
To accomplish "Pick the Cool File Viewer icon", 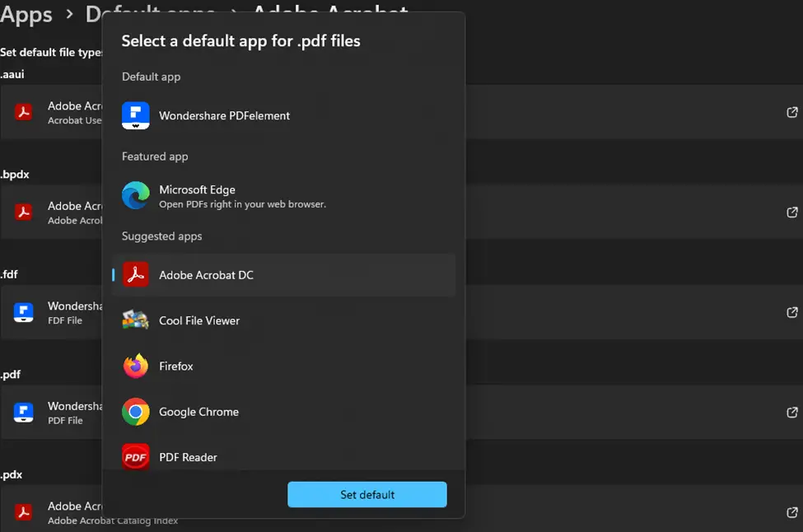I will tap(136, 320).
